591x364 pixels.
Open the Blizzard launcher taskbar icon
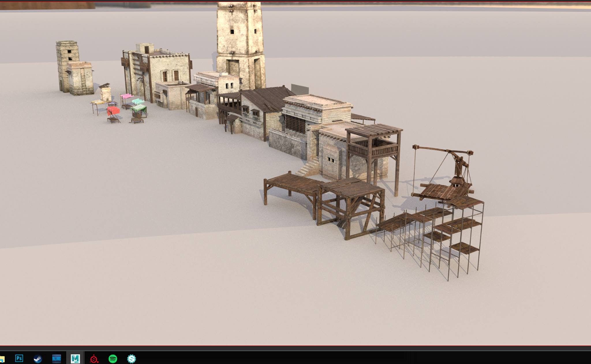click(57, 359)
